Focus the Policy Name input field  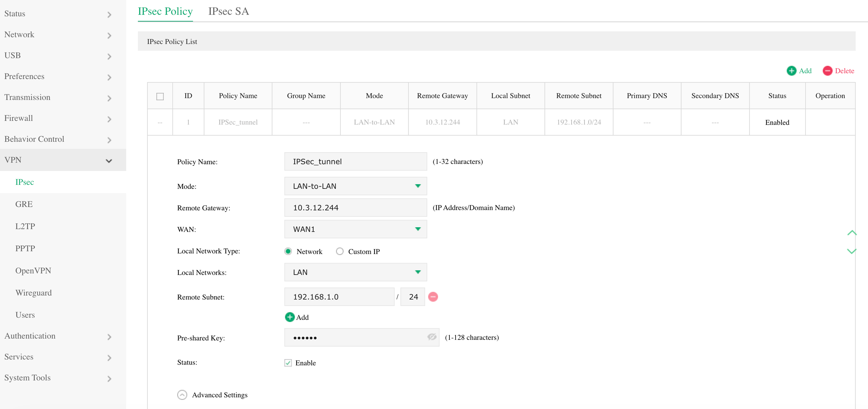click(355, 162)
